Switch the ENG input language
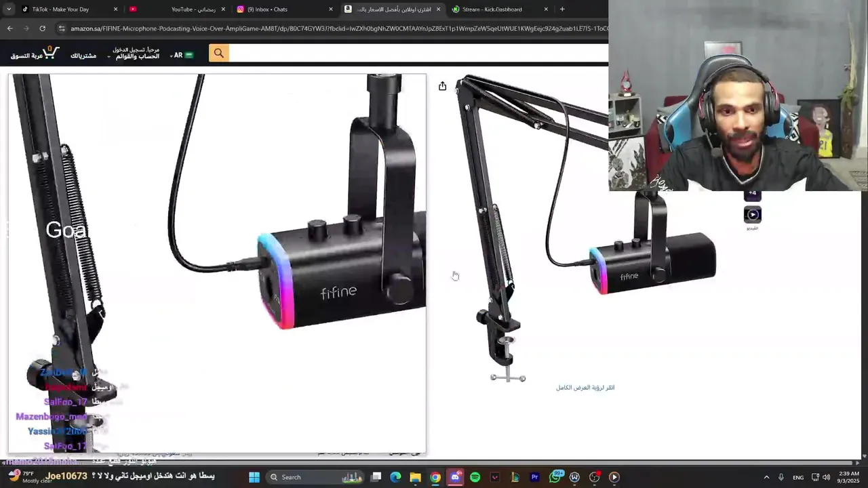Screen dimensions: 868x488 [798, 477]
